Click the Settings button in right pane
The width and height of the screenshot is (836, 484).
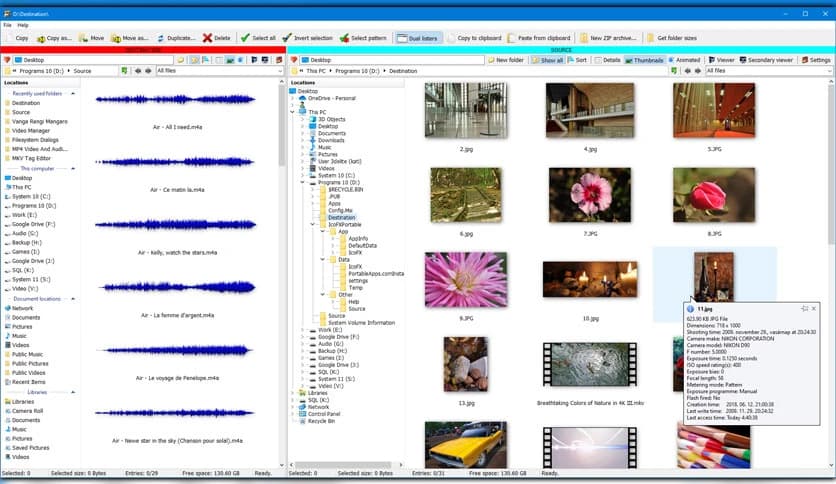pyautogui.click(x=815, y=60)
